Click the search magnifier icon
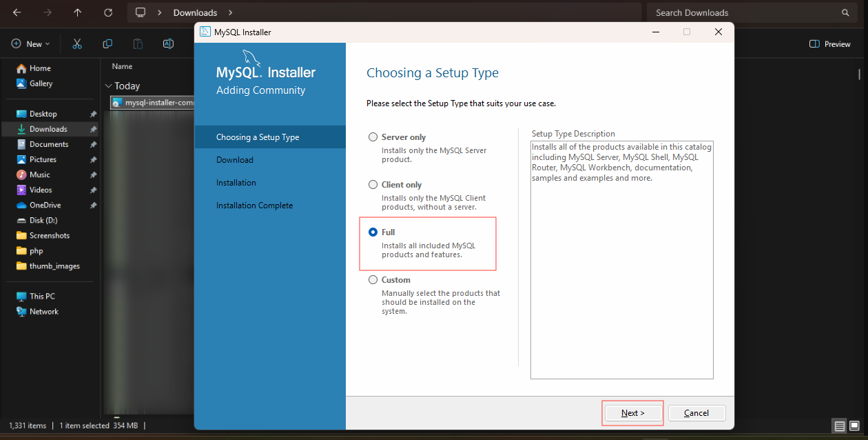The height and width of the screenshot is (440, 868). point(845,12)
